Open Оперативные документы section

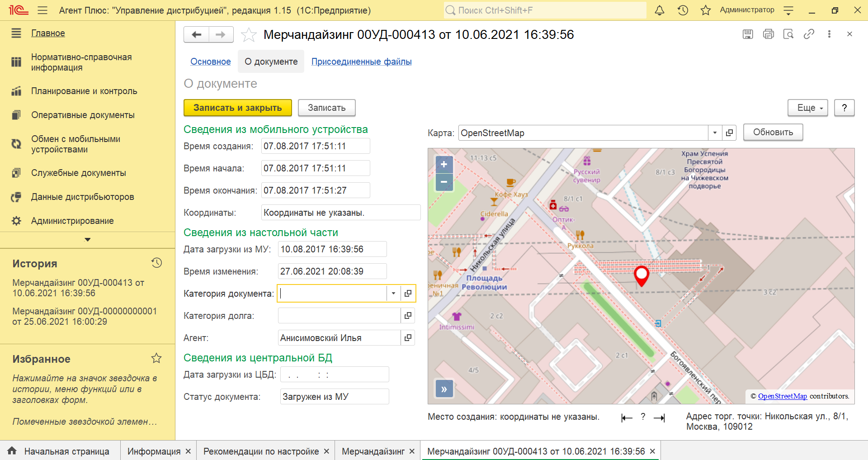click(x=83, y=115)
